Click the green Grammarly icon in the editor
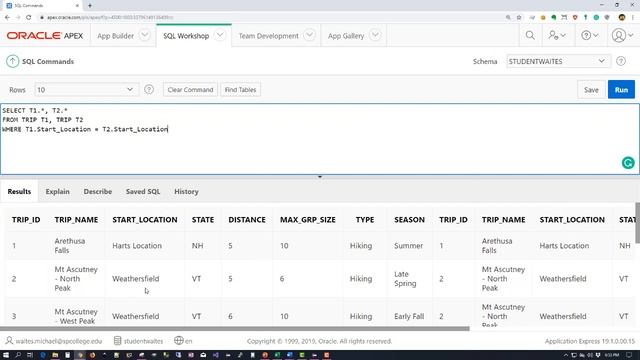Image resolution: width=640 pixels, height=360 pixels. [x=628, y=163]
